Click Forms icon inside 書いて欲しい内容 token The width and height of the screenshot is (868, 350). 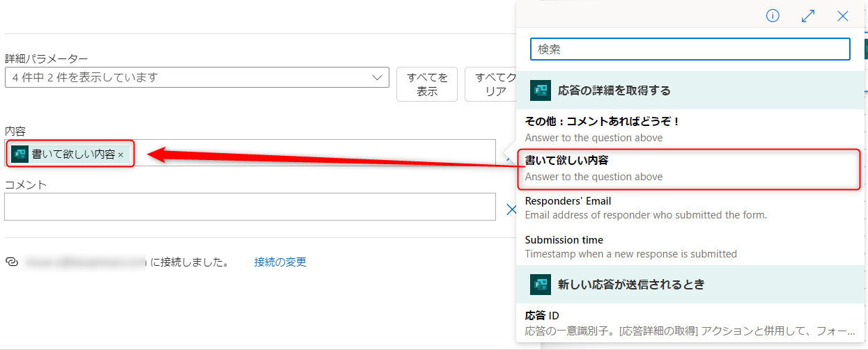20,154
